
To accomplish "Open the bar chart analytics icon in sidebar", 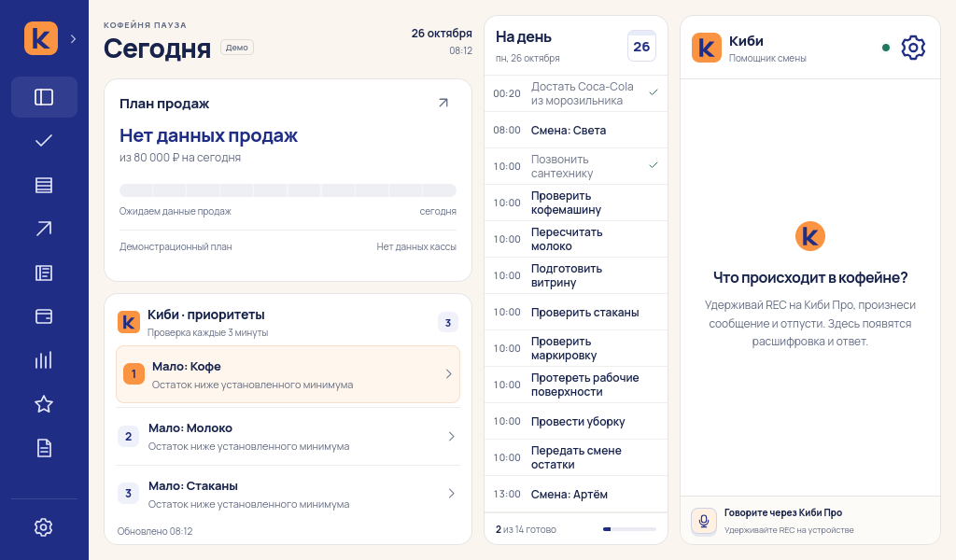I will click(x=44, y=360).
